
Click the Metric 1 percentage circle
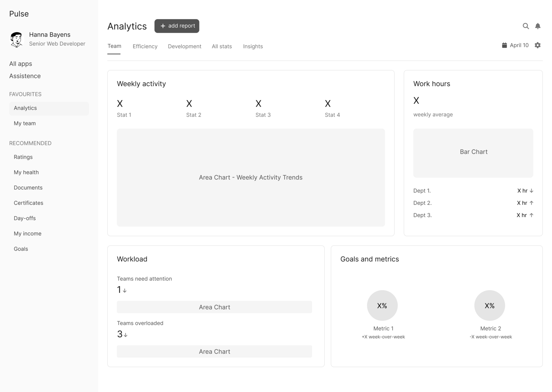(382, 305)
